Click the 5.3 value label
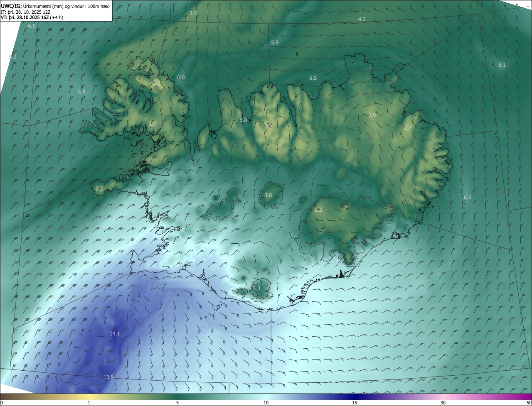Screen dimensions: 532x406 pyautogui.click(x=256, y=288)
